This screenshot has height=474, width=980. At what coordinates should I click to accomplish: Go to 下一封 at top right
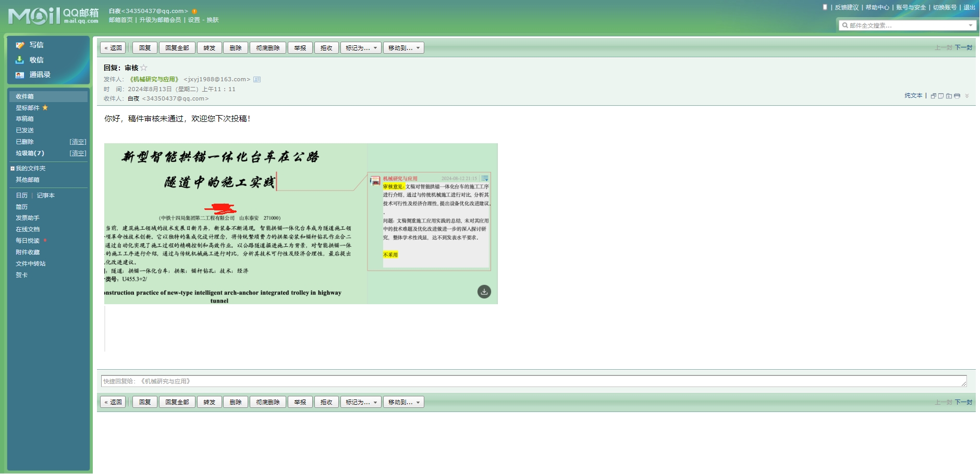963,47
